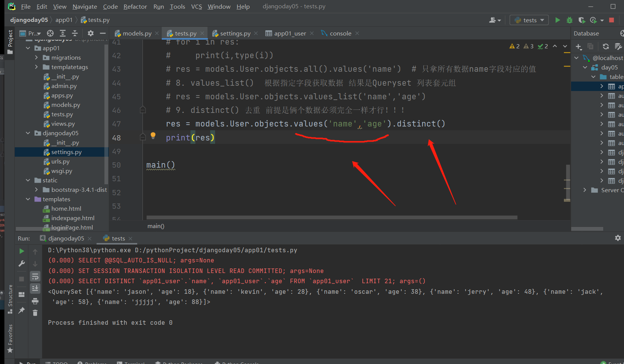624x364 pixels.
Task: Hide the Project panel with the minus icon
Action: coord(102,33)
